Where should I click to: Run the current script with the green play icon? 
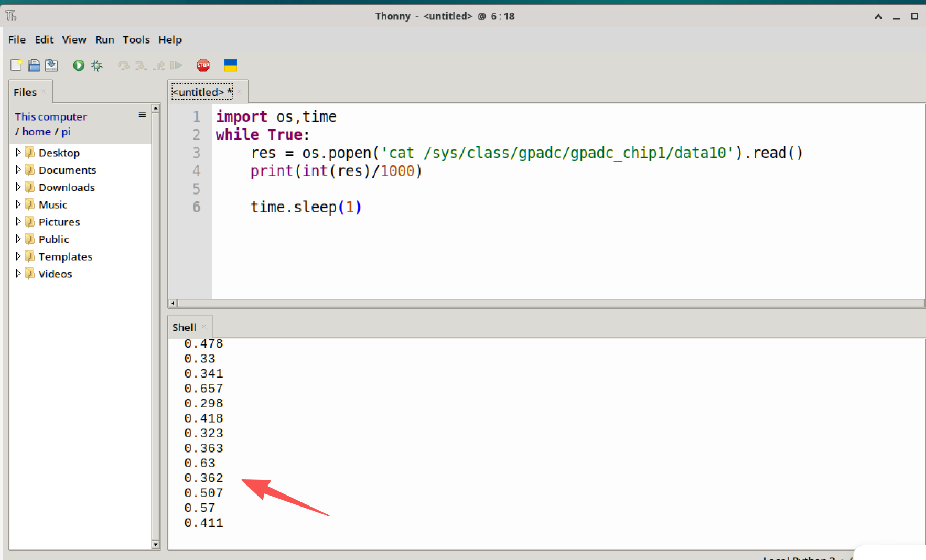[79, 65]
